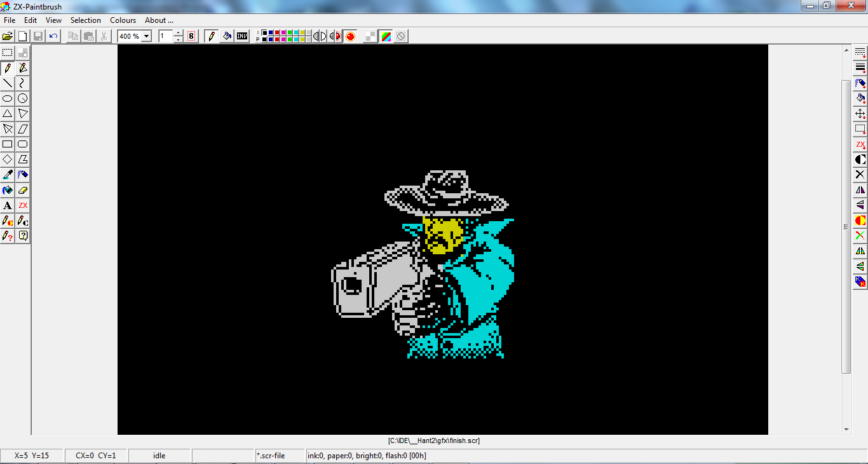
Task: Open the Colours menu
Action: 123,20
